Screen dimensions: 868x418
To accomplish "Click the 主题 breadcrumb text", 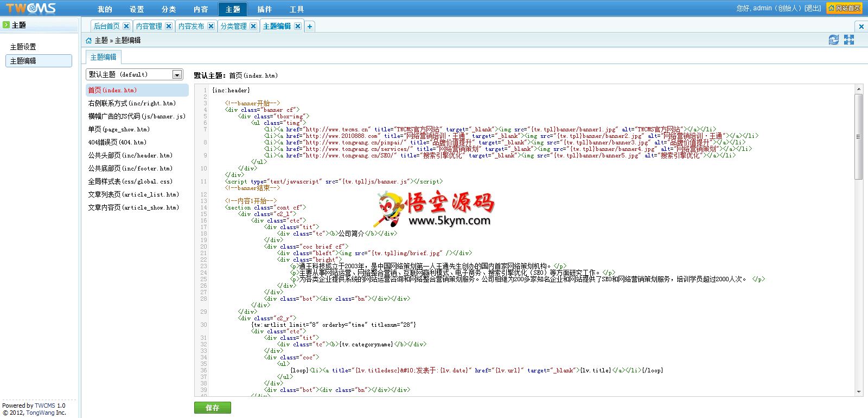I will [x=101, y=40].
